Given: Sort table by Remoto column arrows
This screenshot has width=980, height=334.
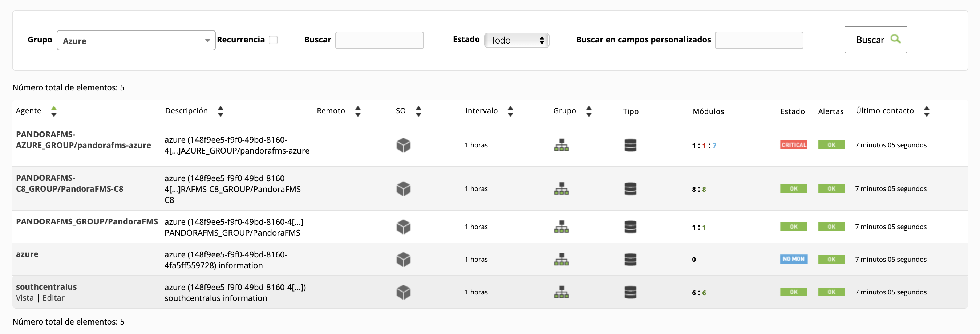Looking at the screenshot, I should point(358,111).
